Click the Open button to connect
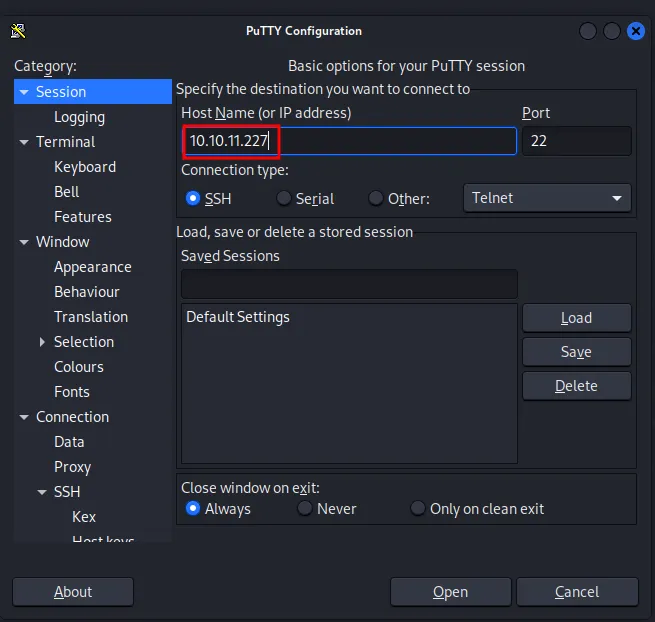This screenshot has width=655, height=622. point(451,592)
